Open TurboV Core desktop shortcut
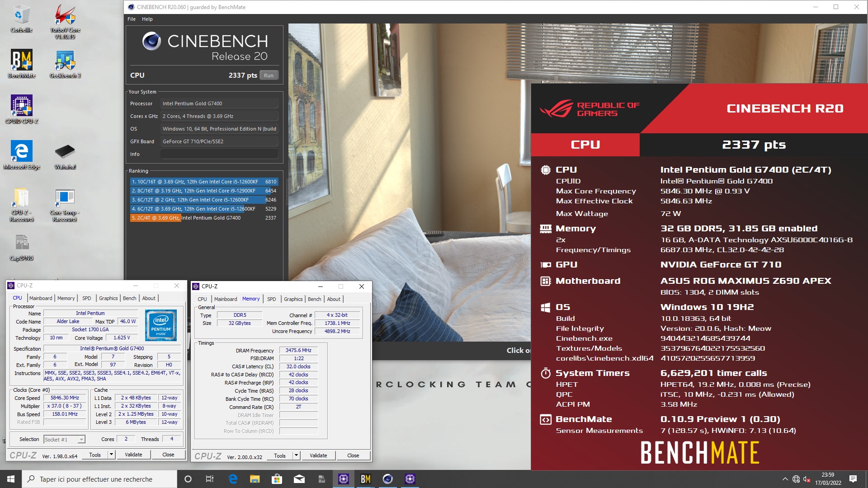 tap(65, 21)
